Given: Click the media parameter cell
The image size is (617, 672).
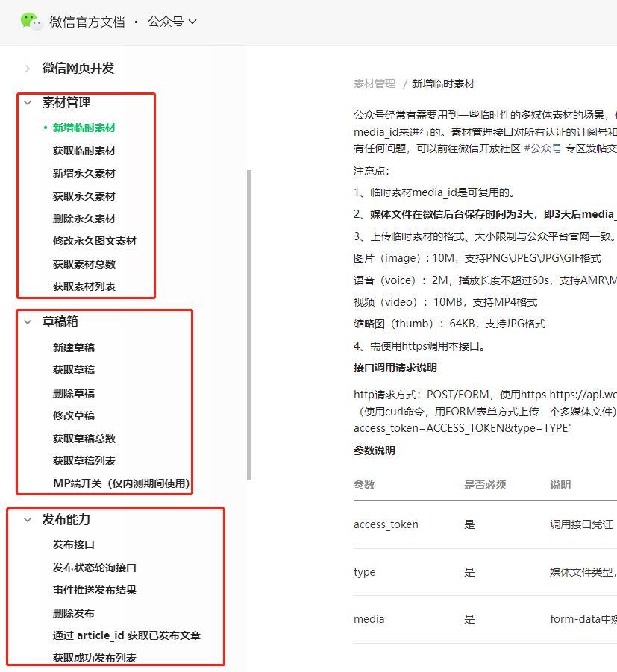Looking at the screenshot, I should 369,619.
